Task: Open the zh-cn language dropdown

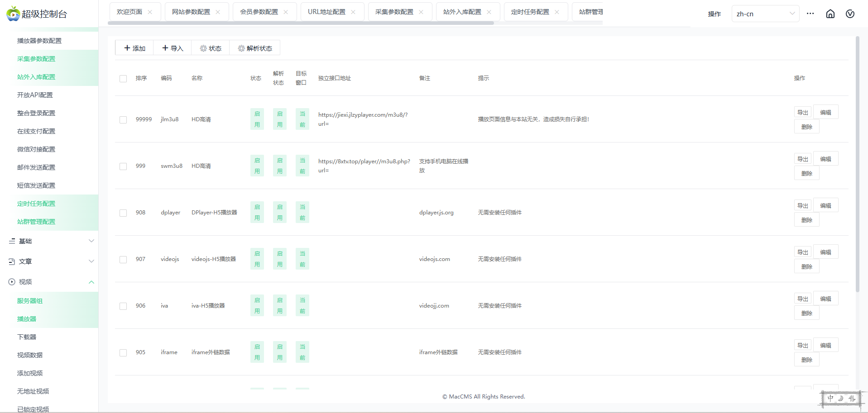Action: 765,14
